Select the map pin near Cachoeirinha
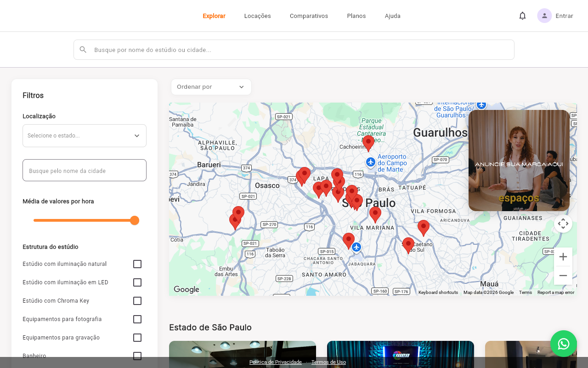 click(368, 143)
